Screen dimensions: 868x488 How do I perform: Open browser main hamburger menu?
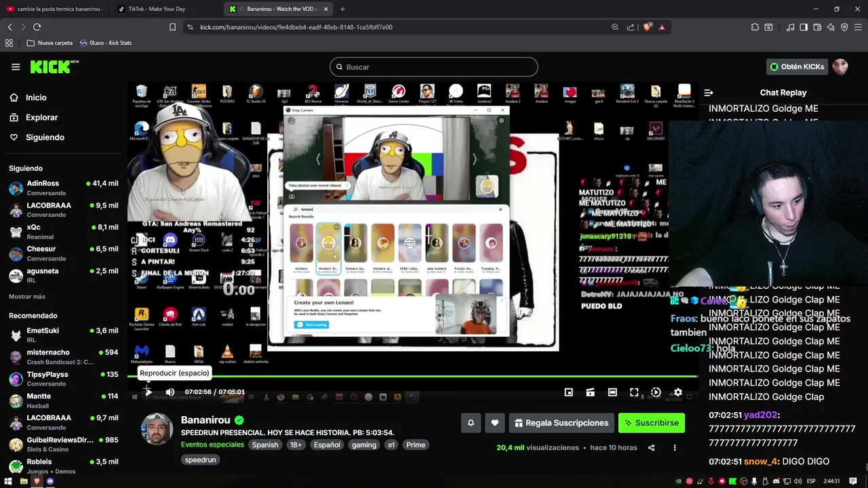(x=858, y=27)
